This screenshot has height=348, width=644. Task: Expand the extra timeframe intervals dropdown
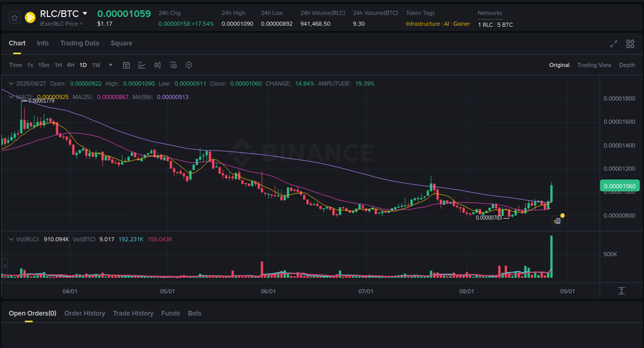tap(110, 65)
